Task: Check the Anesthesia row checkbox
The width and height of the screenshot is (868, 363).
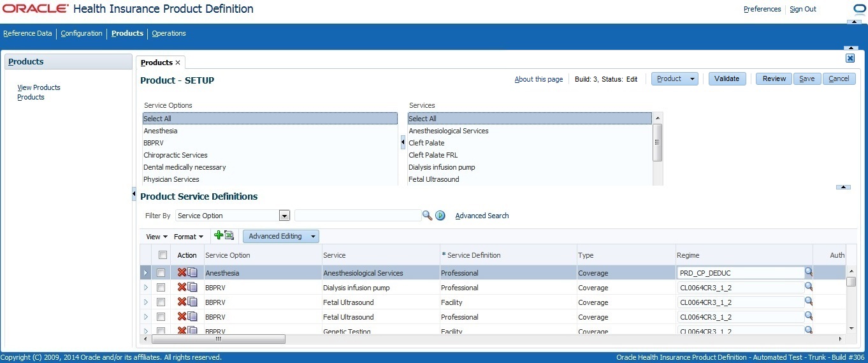Action: click(161, 273)
